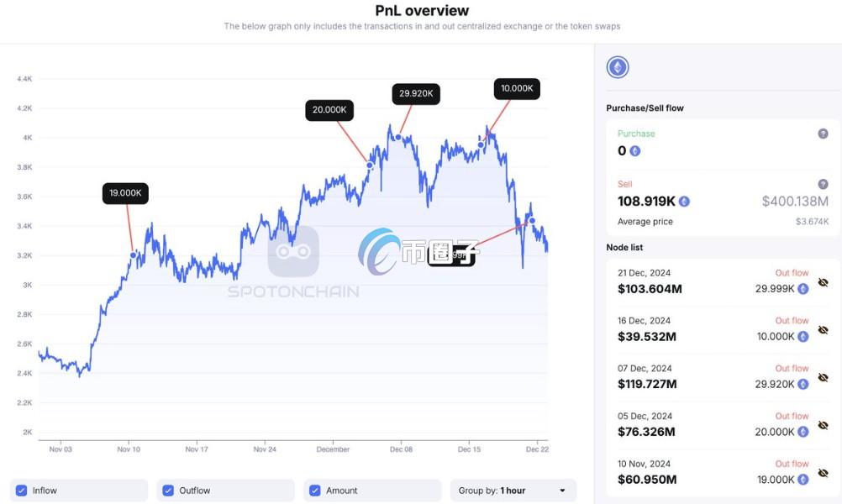This screenshot has width=842, height=504.
Task: Select the 20.000K chart annotation
Action: pos(329,110)
